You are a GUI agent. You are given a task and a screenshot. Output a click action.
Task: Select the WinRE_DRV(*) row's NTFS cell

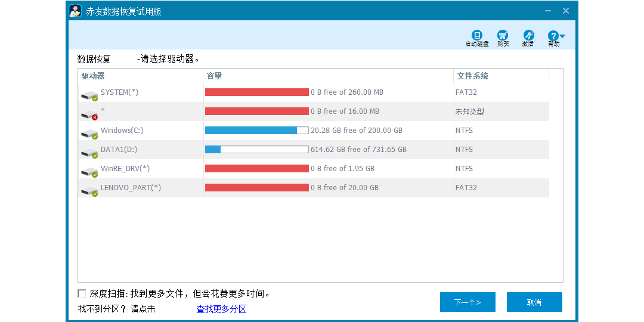464,169
